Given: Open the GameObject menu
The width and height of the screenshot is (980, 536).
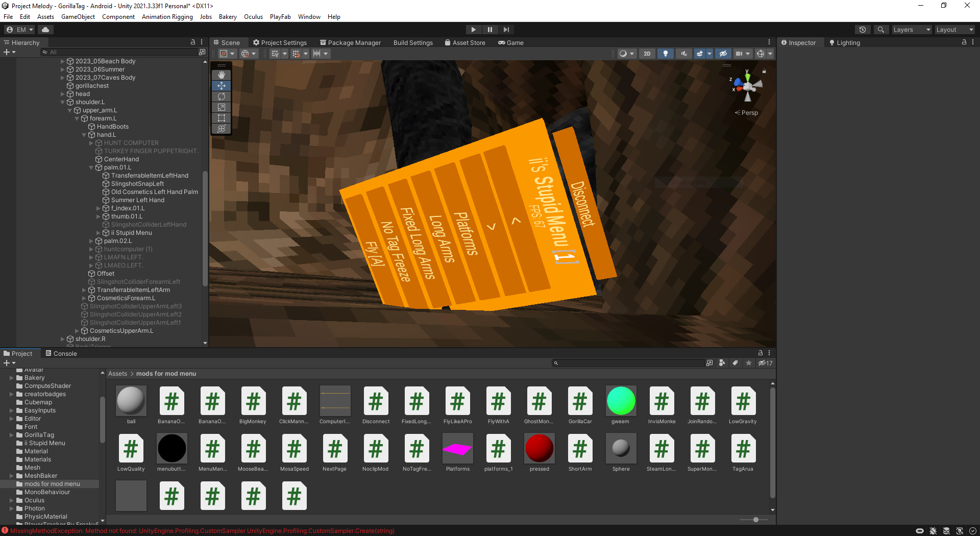Looking at the screenshot, I should tap(78, 17).
